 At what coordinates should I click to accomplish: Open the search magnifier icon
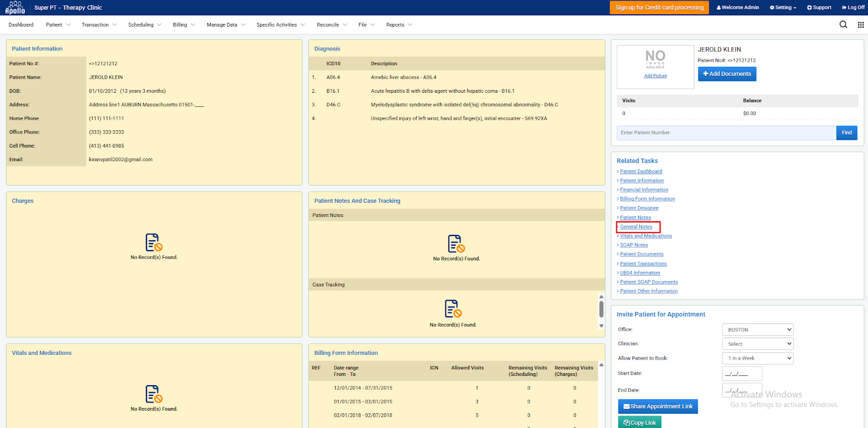[x=843, y=24]
